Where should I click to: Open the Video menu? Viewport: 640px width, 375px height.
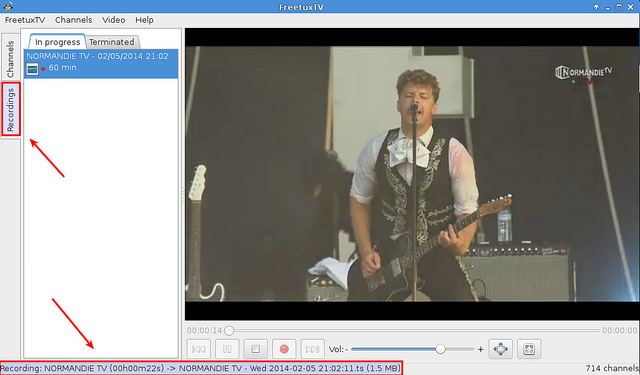113,20
